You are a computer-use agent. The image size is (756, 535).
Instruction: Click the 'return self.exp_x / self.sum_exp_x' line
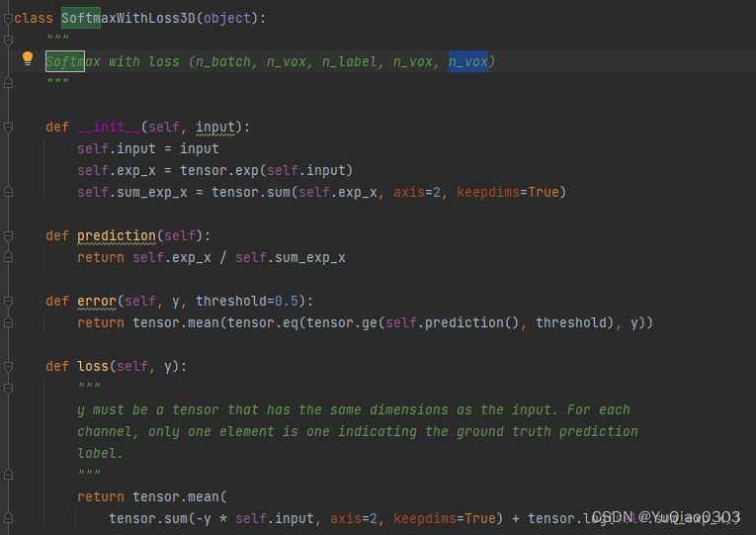point(211,258)
